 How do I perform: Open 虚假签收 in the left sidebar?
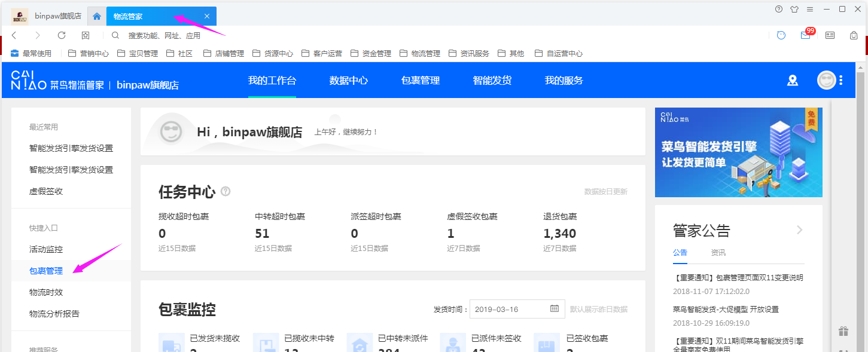46,191
